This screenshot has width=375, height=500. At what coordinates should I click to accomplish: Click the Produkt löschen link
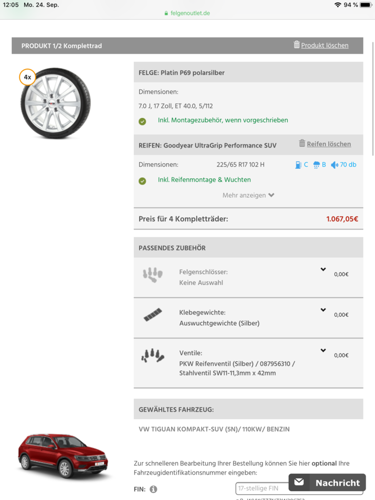325,45
